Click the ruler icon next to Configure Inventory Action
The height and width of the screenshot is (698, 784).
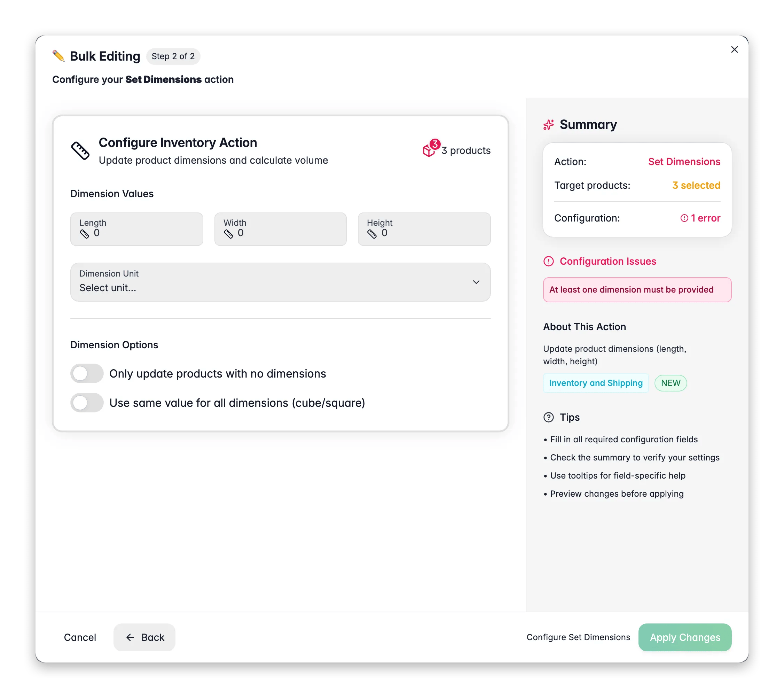pyautogui.click(x=80, y=150)
